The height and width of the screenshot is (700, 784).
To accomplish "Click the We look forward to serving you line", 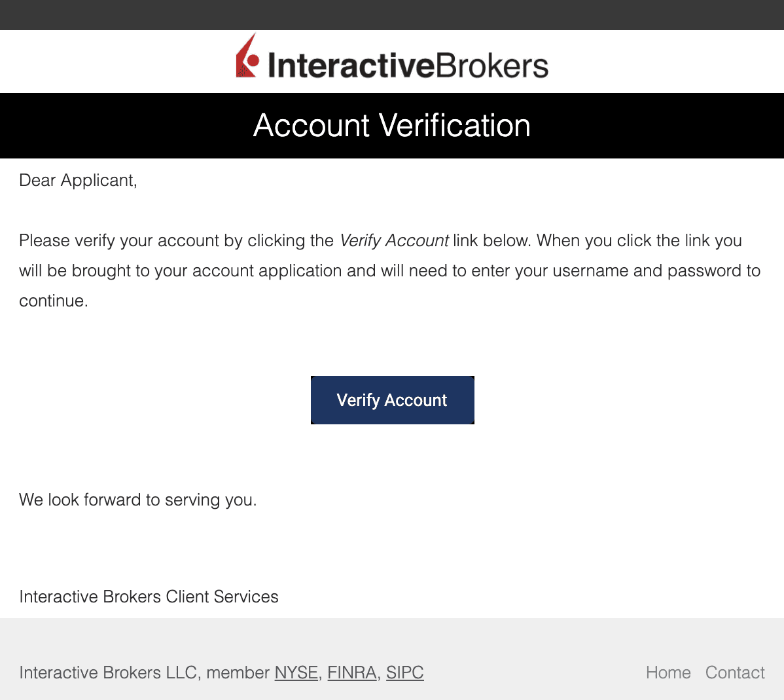I will point(137,500).
